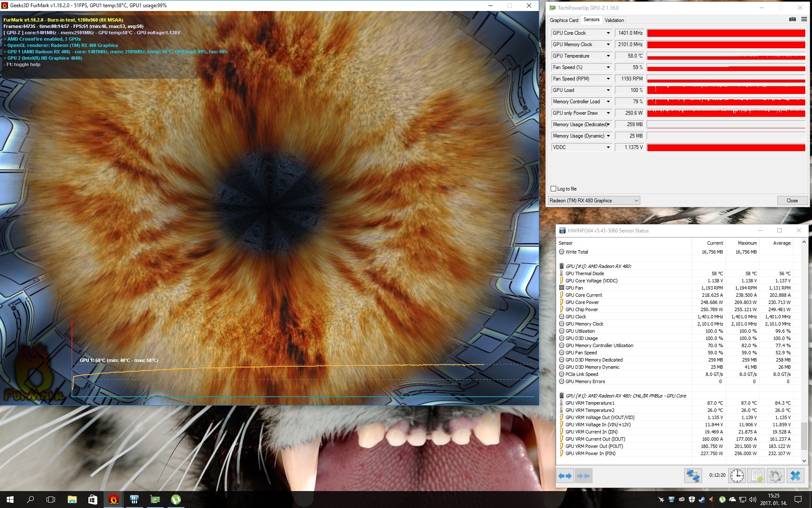Reset HWiNFO elapsed time clock icon
The width and height of the screenshot is (812, 508).
coord(737,476)
